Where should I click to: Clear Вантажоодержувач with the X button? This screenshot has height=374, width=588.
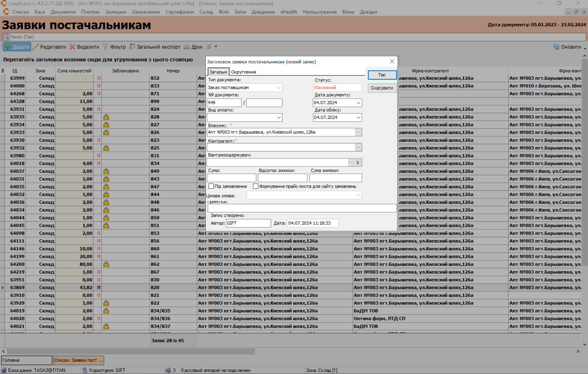tap(358, 162)
